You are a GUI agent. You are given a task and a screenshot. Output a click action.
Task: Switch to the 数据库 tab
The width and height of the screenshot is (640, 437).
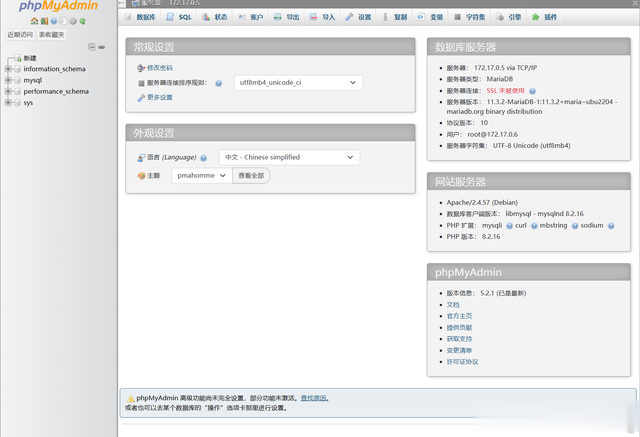click(140, 17)
